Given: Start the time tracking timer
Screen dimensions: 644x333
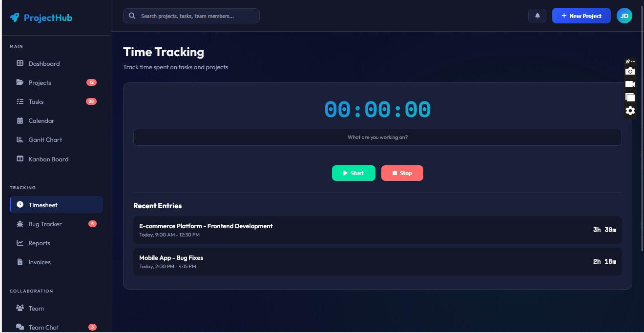Looking at the screenshot, I should 353,173.
